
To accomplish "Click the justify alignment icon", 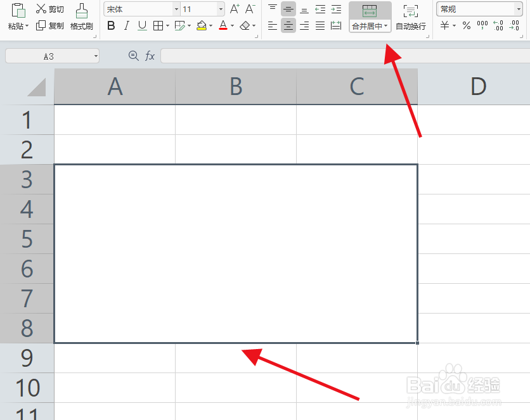I will [320, 26].
